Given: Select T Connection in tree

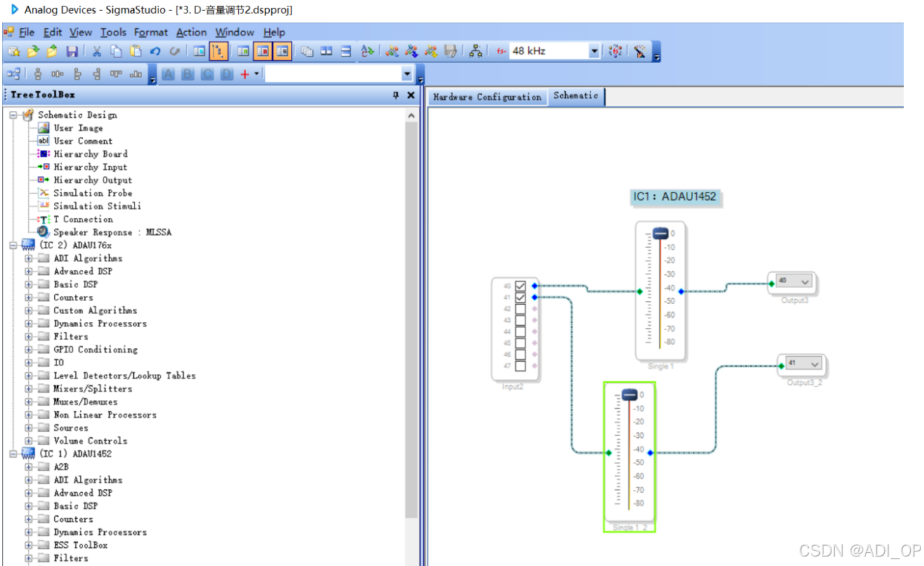Looking at the screenshot, I should [x=83, y=219].
